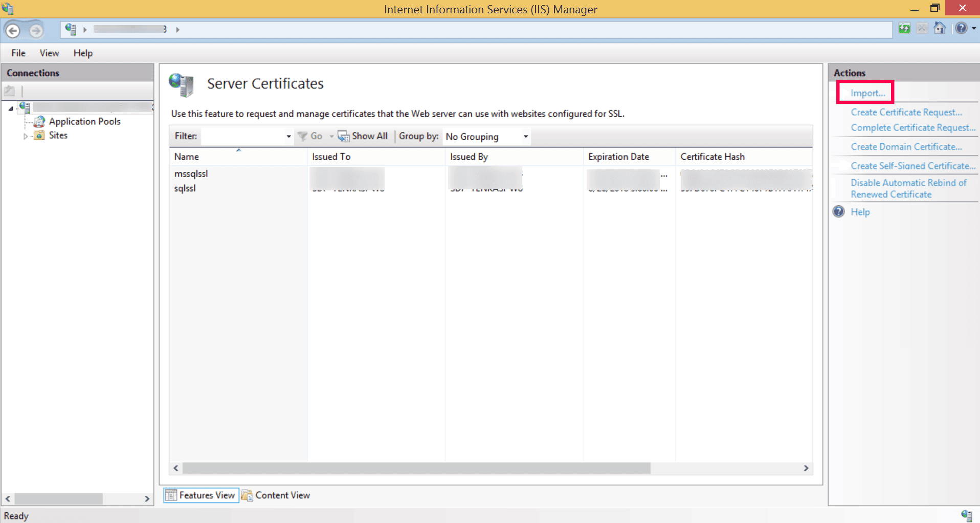Click the Back navigation arrow
Viewport: 980px width, 523px height.
coord(13,30)
